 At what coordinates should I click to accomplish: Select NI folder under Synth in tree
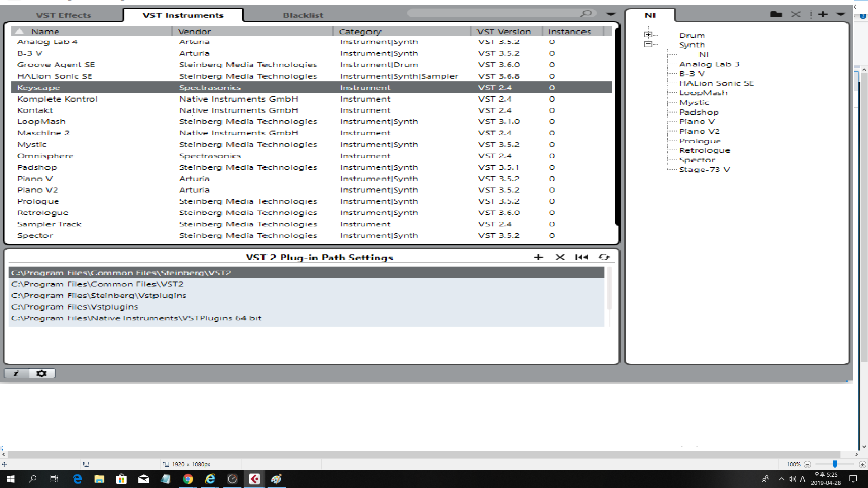pyautogui.click(x=704, y=54)
